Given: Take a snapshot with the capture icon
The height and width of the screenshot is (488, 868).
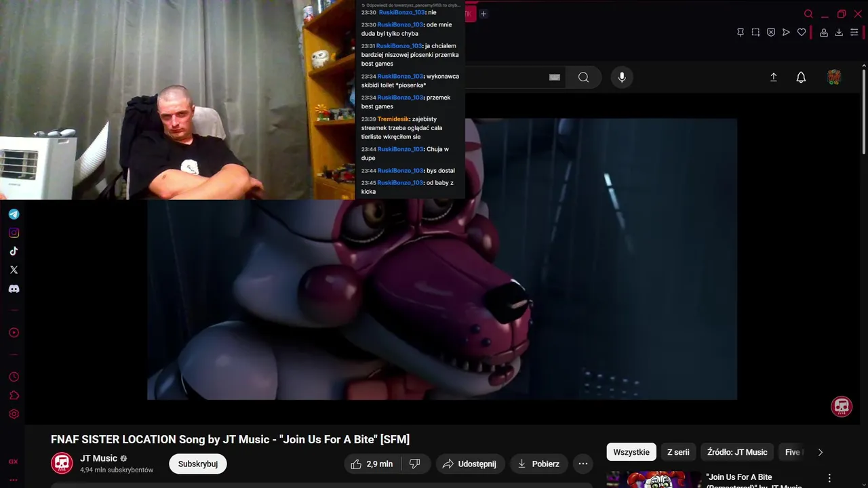Looking at the screenshot, I should point(755,32).
